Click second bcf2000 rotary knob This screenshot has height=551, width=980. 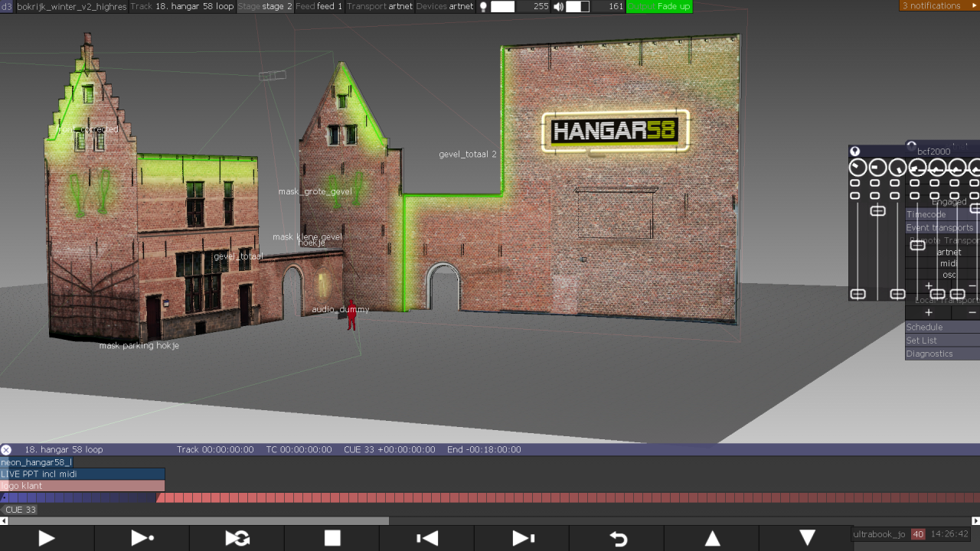pyautogui.click(x=877, y=167)
